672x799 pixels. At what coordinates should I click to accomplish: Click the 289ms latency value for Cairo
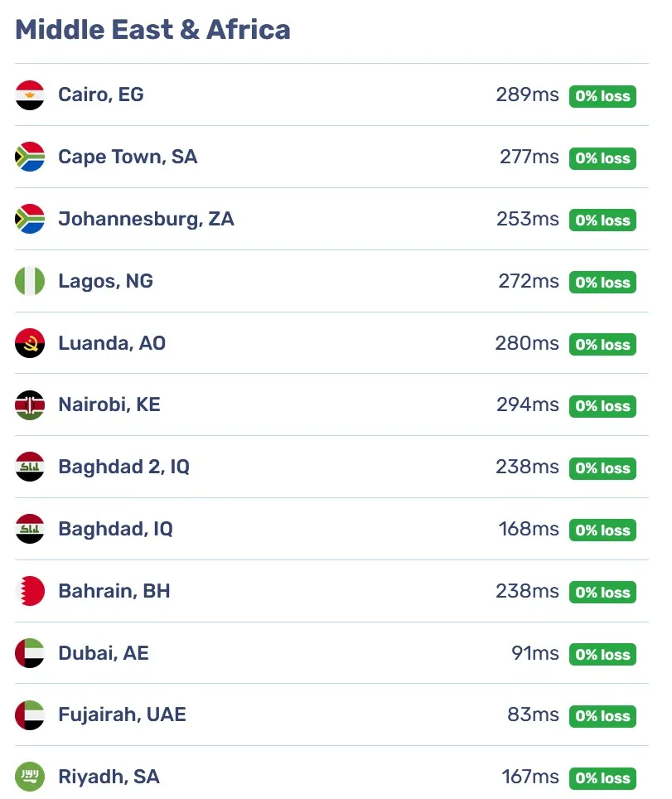(x=527, y=94)
